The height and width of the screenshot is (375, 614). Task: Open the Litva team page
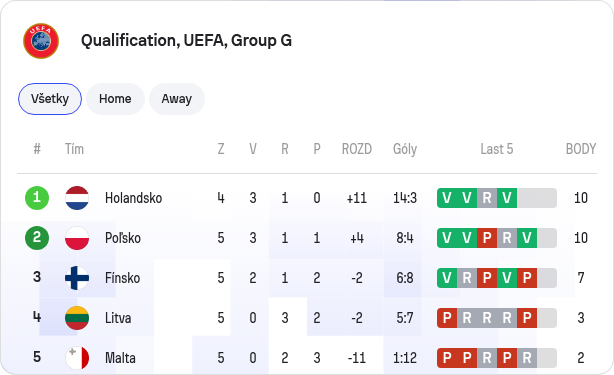118,318
